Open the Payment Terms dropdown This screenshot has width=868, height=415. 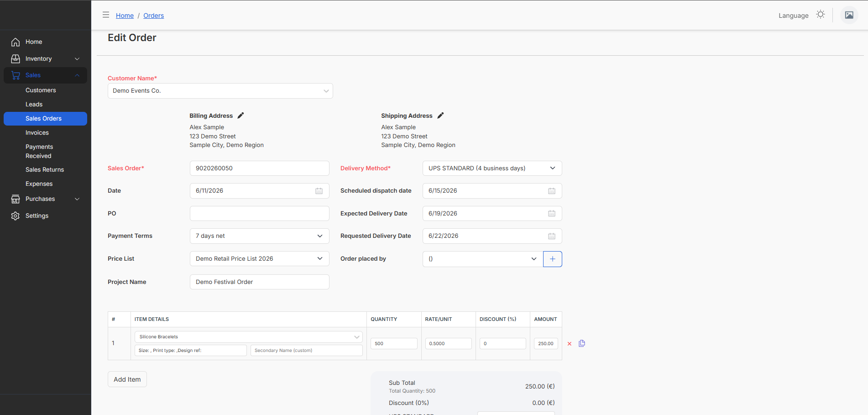pos(260,236)
